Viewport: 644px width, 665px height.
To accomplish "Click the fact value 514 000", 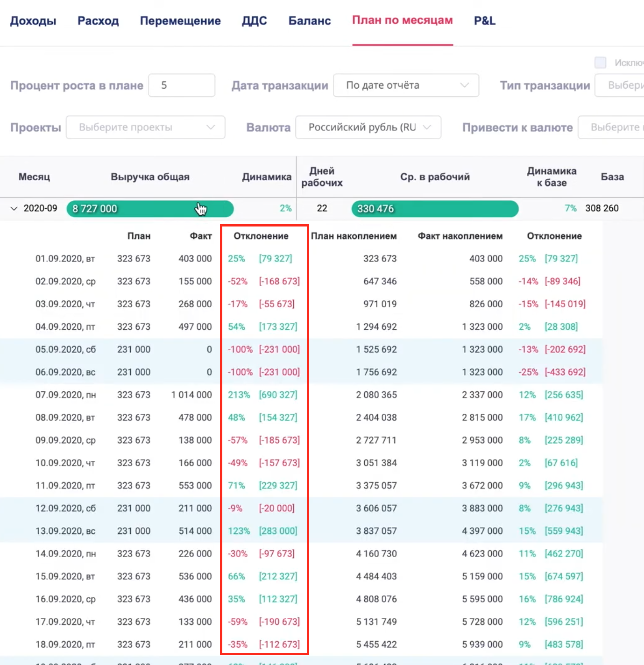I will [195, 531].
